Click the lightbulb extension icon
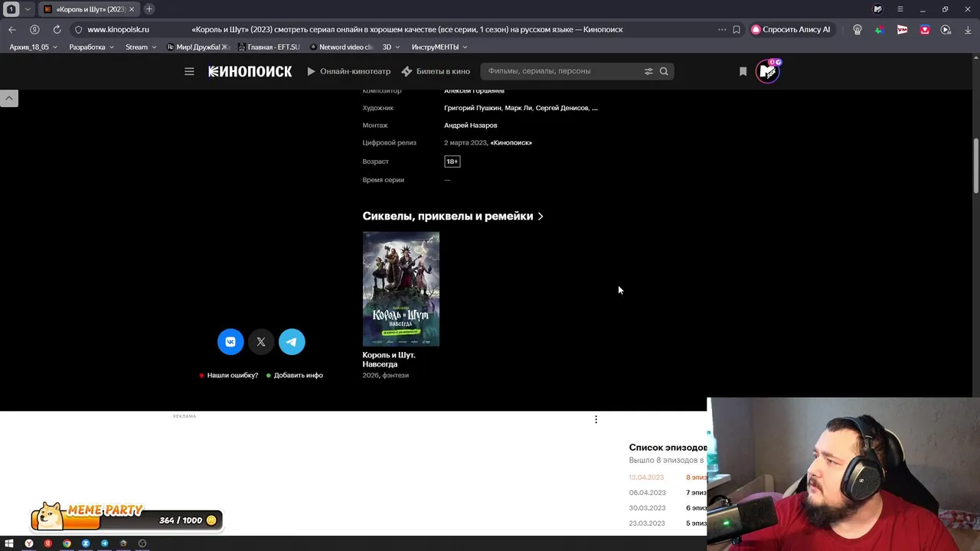The height and width of the screenshot is (551, 980). coord(857,29)
